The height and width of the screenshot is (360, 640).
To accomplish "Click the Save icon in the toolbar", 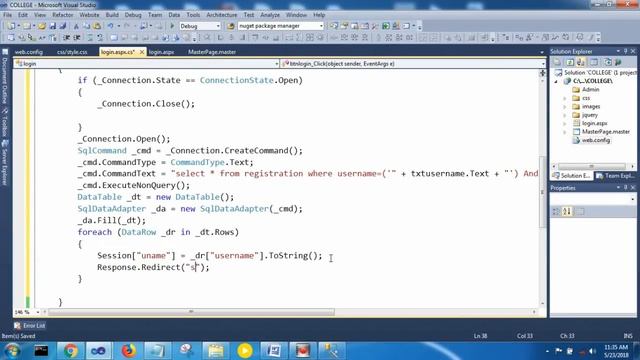I will [x=52, y=26].
